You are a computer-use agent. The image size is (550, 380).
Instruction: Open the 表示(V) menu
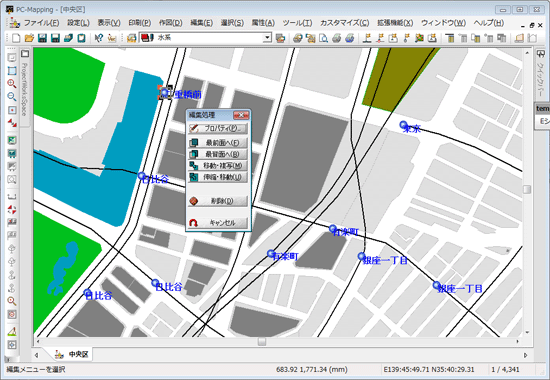pyautogui.click(x=109, y=23)
